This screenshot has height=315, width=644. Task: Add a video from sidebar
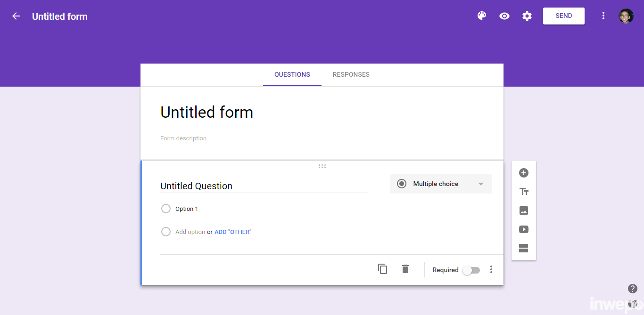tap(524, 229)
